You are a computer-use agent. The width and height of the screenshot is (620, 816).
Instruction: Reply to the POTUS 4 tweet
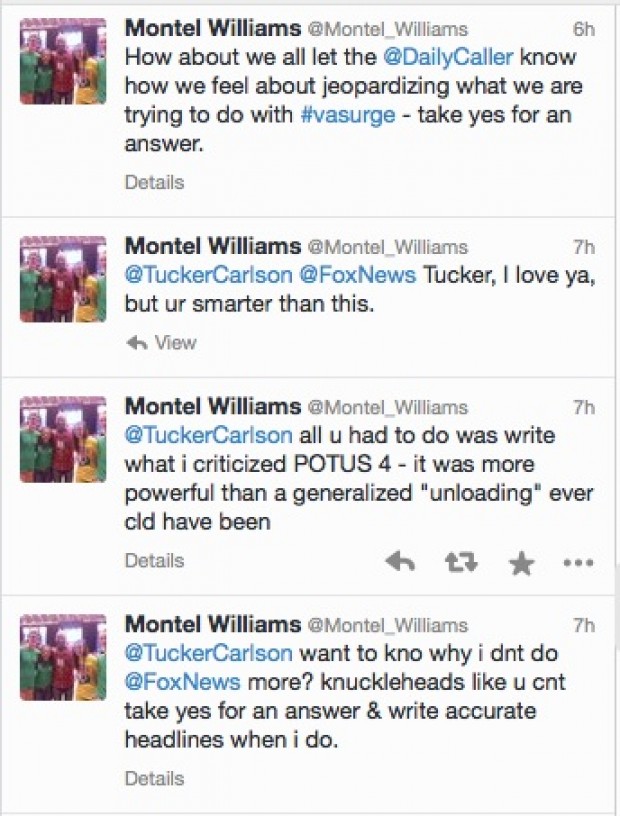(x=400, y=562)
